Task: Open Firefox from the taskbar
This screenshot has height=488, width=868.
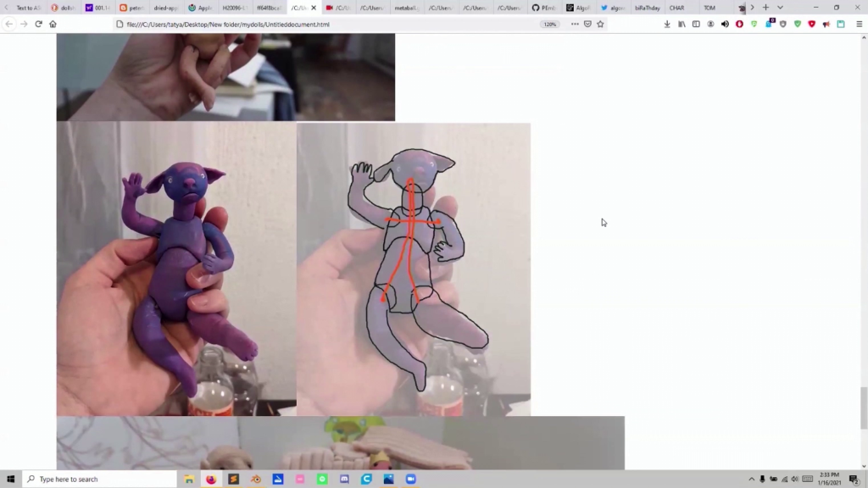Action: click(x=211, y=480)
